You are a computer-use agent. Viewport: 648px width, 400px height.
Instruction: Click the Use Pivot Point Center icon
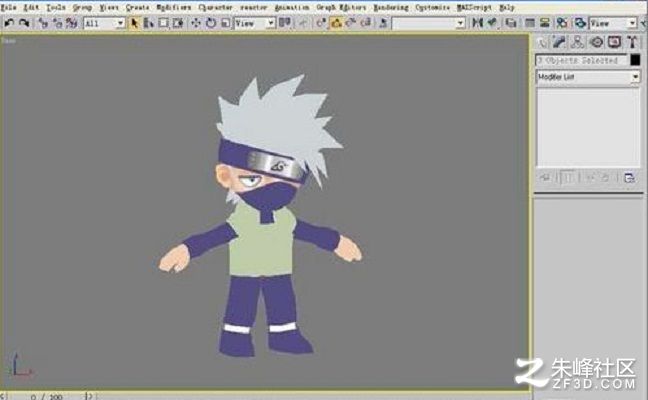tap(285, 23)
